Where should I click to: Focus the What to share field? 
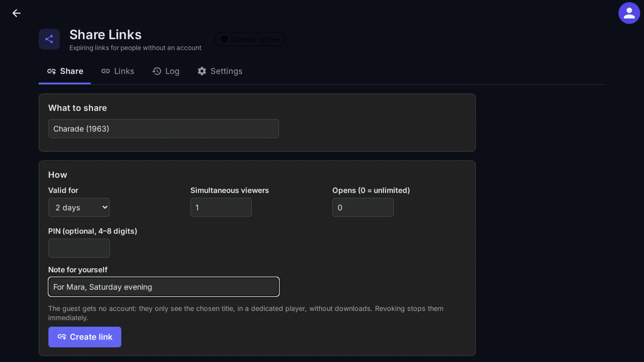[163, 129]
